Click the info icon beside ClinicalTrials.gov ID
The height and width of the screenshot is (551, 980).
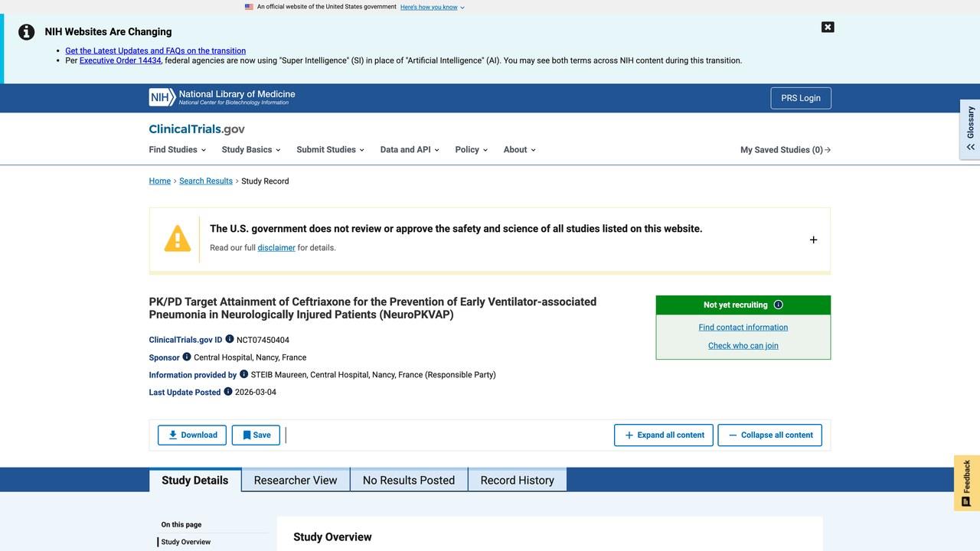tap(230, 339)
